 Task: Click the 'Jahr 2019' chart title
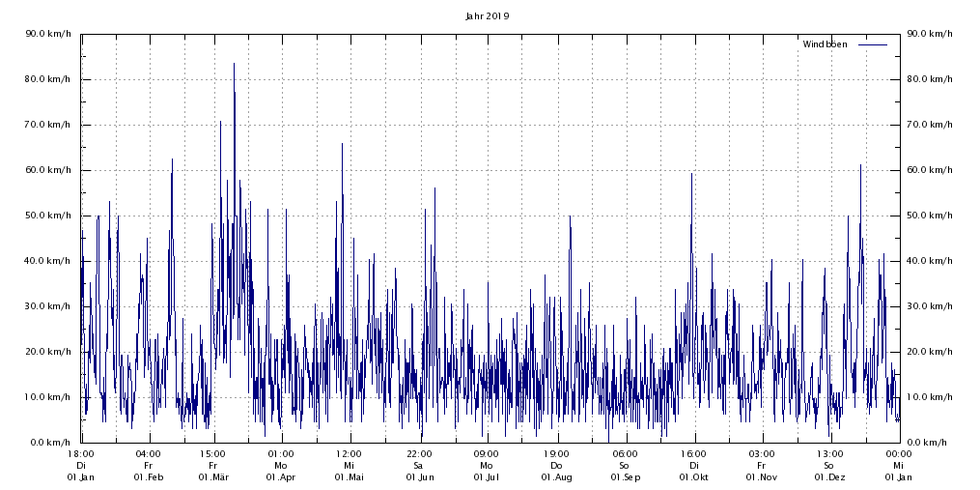(488, 16)
